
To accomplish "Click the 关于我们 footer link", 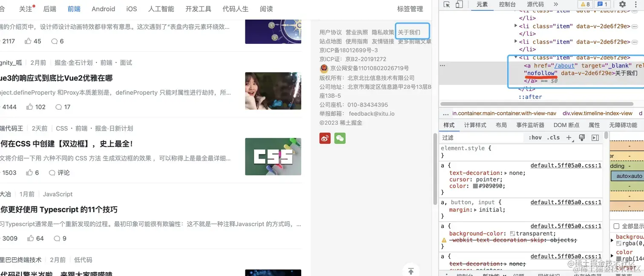I will click(x=409, y=32).
